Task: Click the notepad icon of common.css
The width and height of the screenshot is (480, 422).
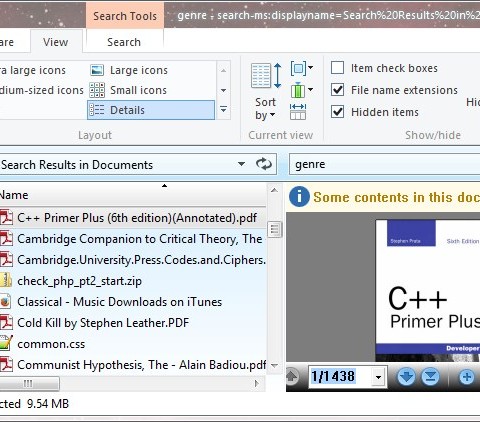Action: pyautogui.click(x=6, y=344)
